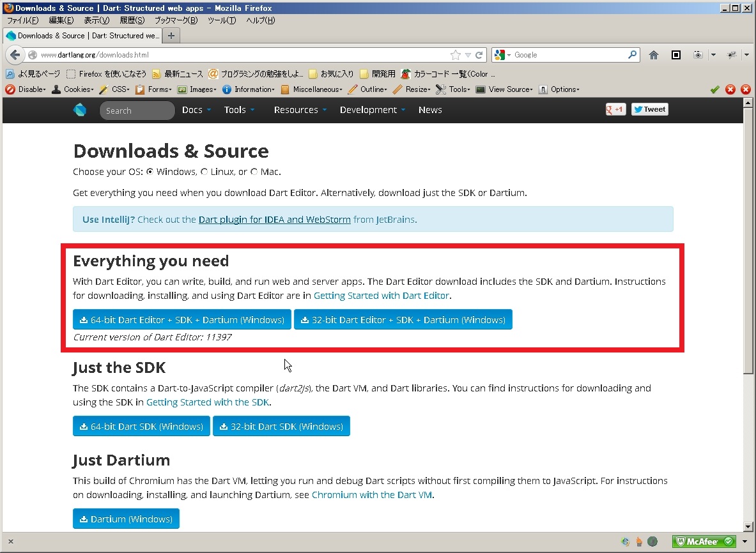Download 64-bit Dart Editor + SDK + Dartium
The width and height of the screenshot is (756, 553).
click(181, 319)
